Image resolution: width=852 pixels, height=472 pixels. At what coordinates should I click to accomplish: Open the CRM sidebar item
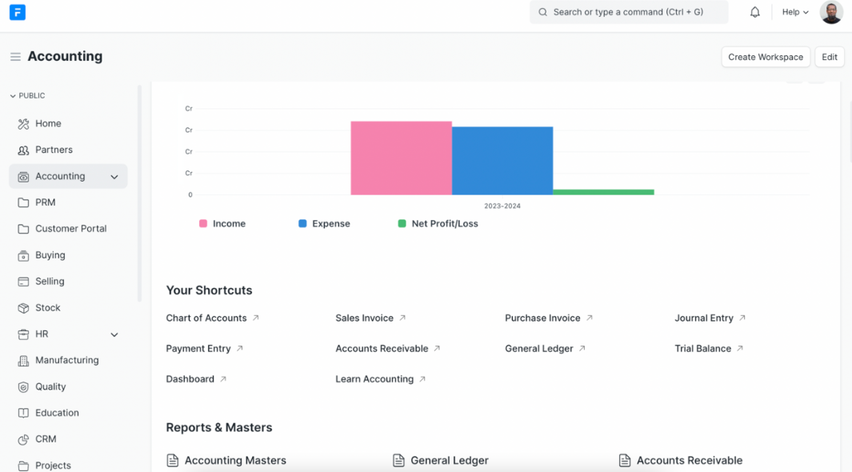click(46, 439)
